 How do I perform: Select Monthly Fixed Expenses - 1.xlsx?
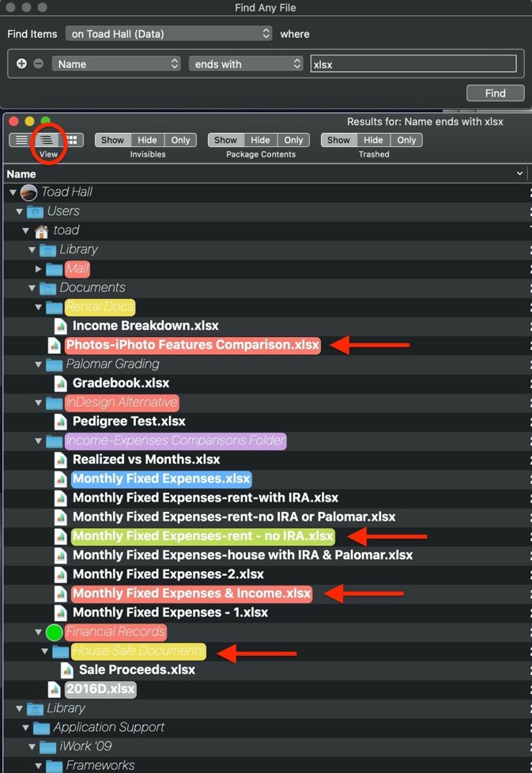171,612
